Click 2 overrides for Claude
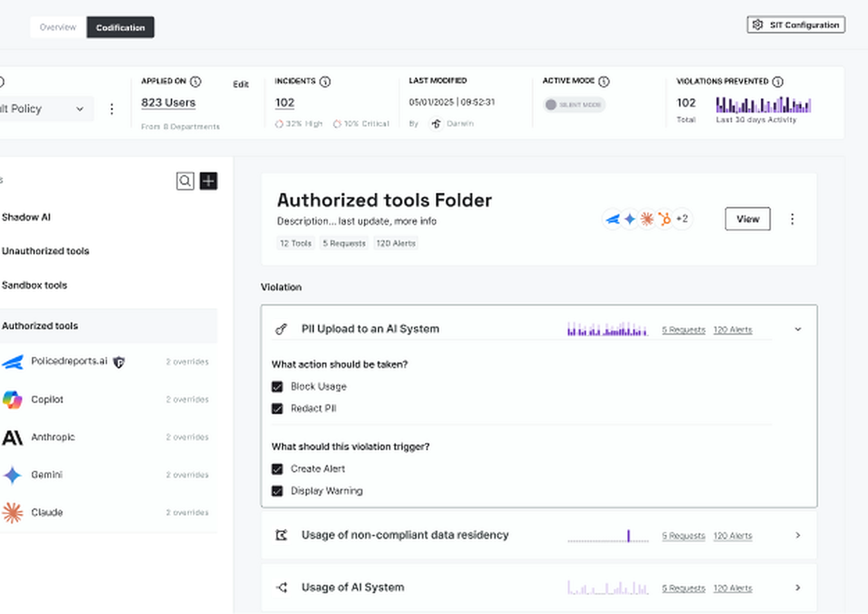 [187, 513]
